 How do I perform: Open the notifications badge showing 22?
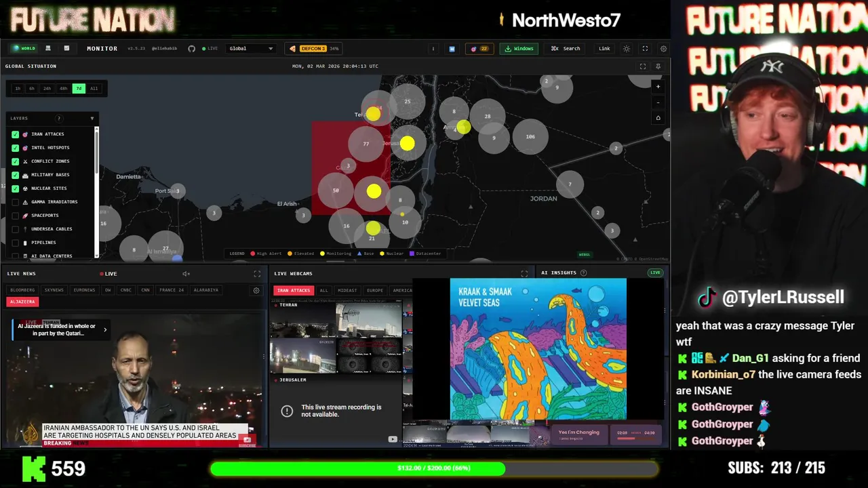[479, 49]
